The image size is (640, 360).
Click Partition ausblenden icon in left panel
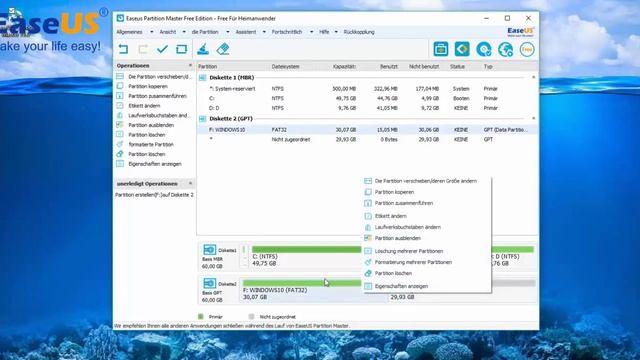click(120, 125)
